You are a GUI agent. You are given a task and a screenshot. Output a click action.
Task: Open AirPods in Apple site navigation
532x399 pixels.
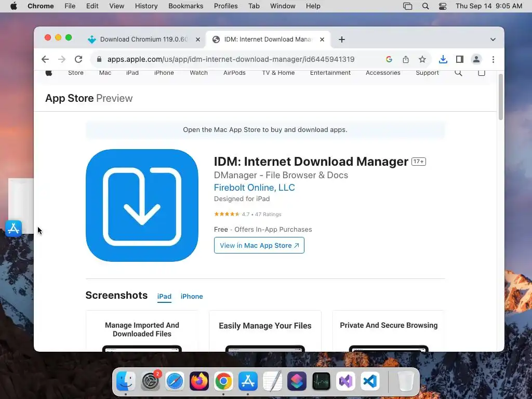click(x=234, y=73)
